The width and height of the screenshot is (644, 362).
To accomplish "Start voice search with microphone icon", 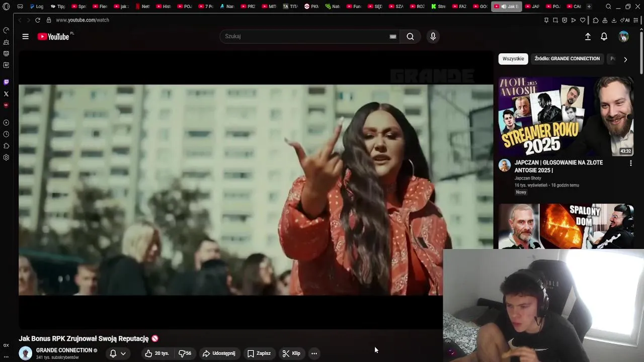I will pos(433,36).
